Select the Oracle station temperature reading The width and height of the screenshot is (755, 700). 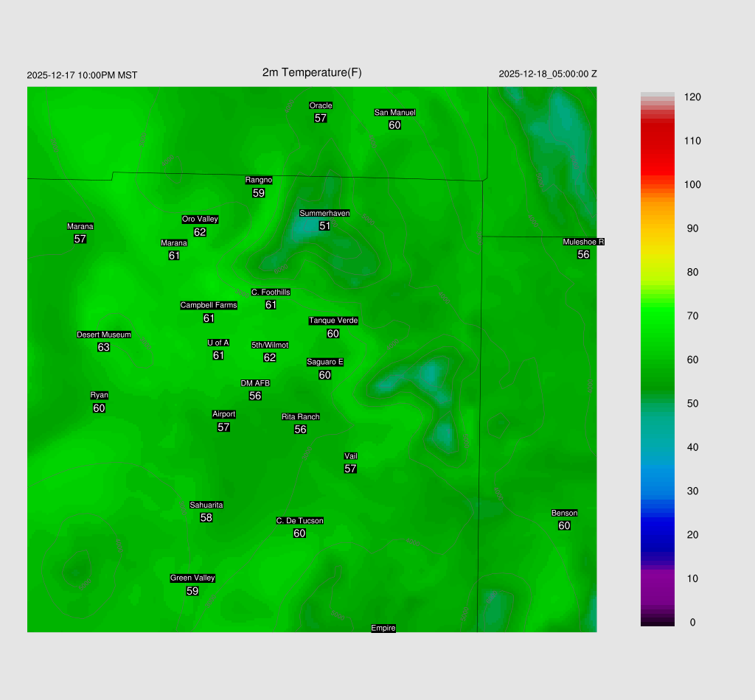321,118
